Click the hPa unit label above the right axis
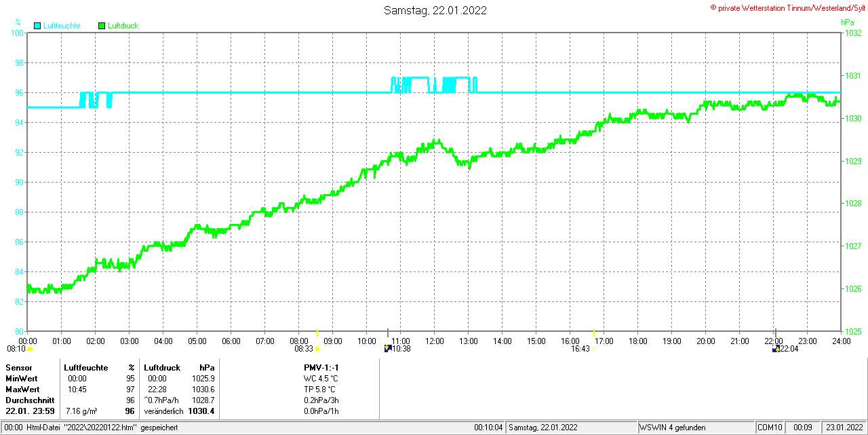 click(848, 22)
